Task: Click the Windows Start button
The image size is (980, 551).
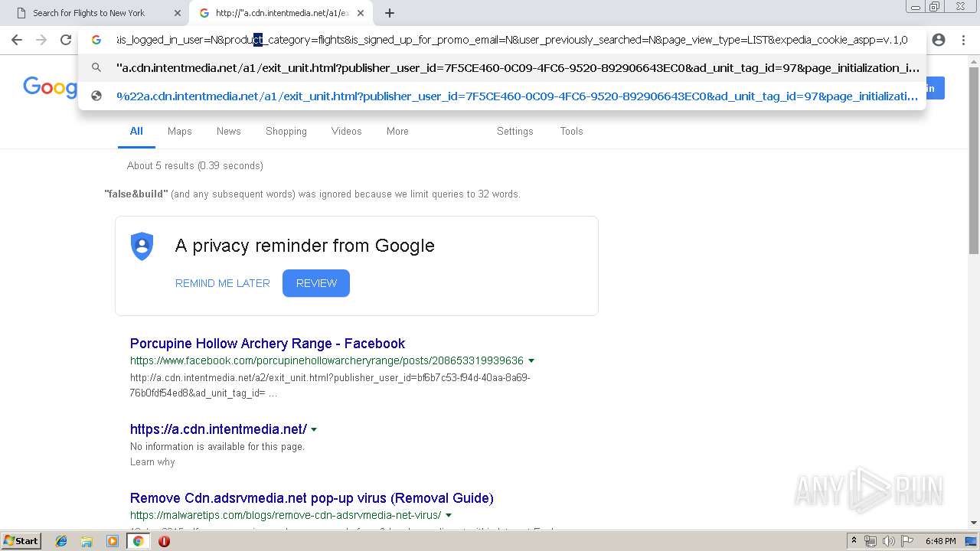Action: pos(21,541)
